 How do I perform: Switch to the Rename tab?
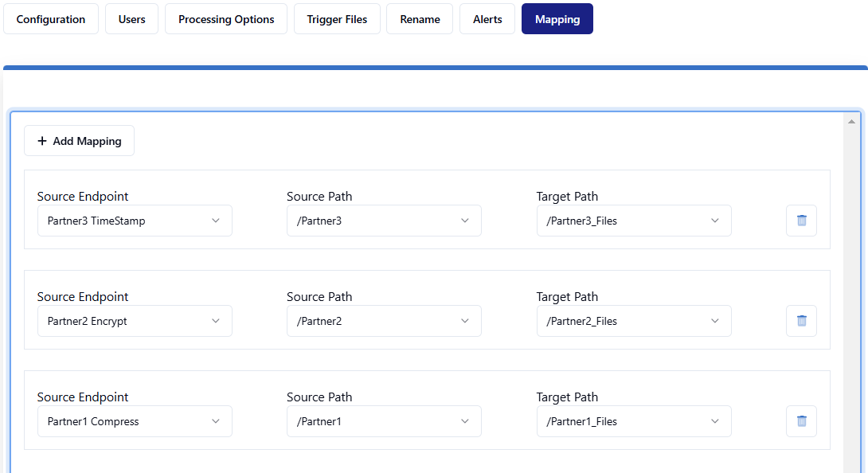click(420, 19)
